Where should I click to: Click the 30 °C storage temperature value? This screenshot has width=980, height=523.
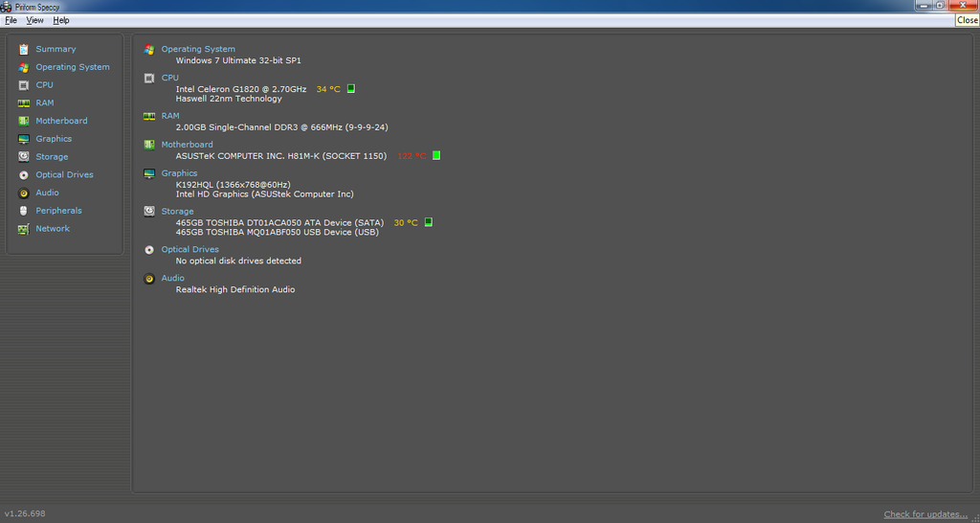pos(406,223)
